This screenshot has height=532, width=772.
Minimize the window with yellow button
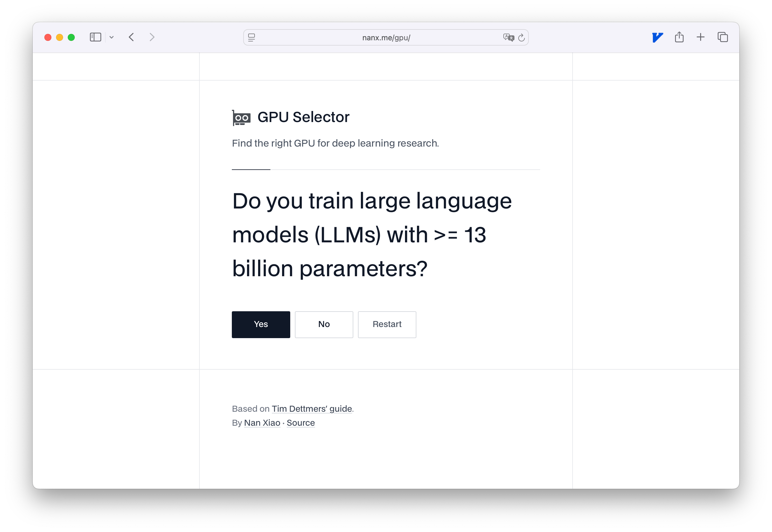click(x=60, y=37)
